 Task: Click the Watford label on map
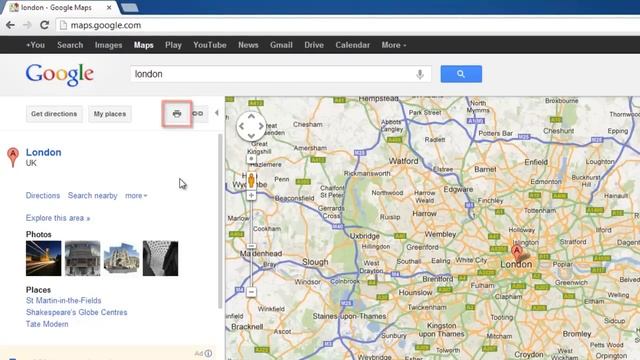click(x=404, y=161)
